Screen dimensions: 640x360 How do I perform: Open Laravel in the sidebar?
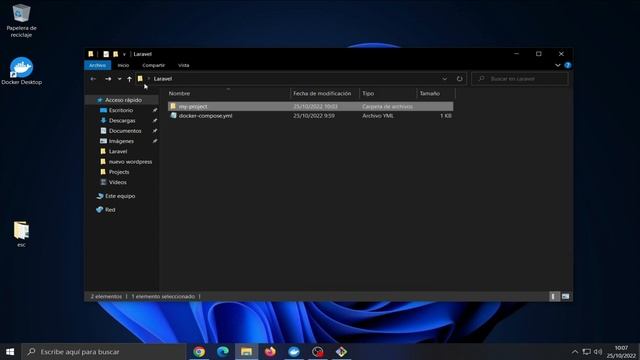point(118,151)
